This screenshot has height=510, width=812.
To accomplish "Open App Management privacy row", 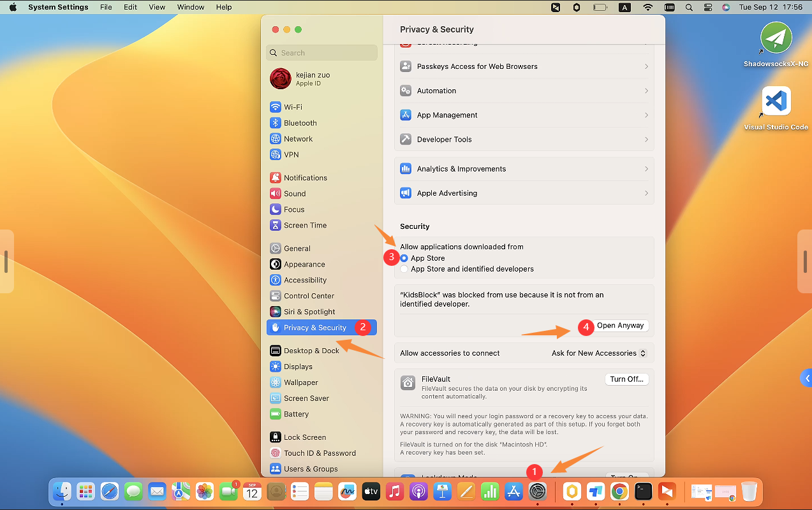I will point(524,115).
